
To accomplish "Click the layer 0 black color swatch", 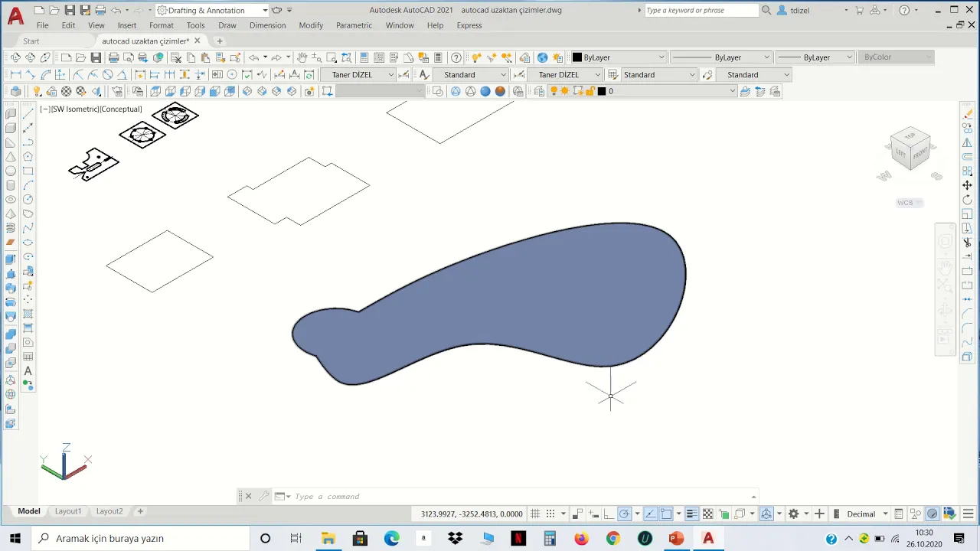I will (602, 91).
